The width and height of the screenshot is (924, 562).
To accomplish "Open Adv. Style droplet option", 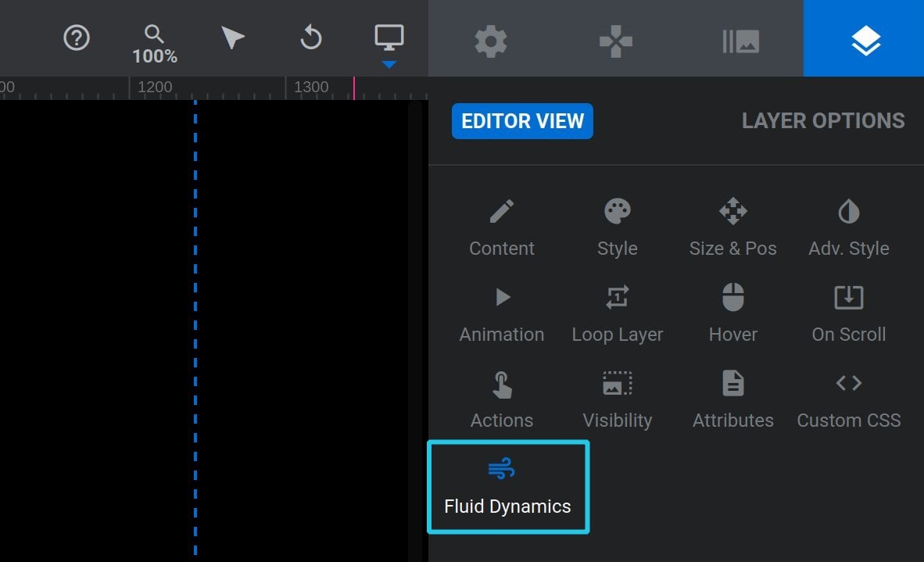I will click(849, 228).
